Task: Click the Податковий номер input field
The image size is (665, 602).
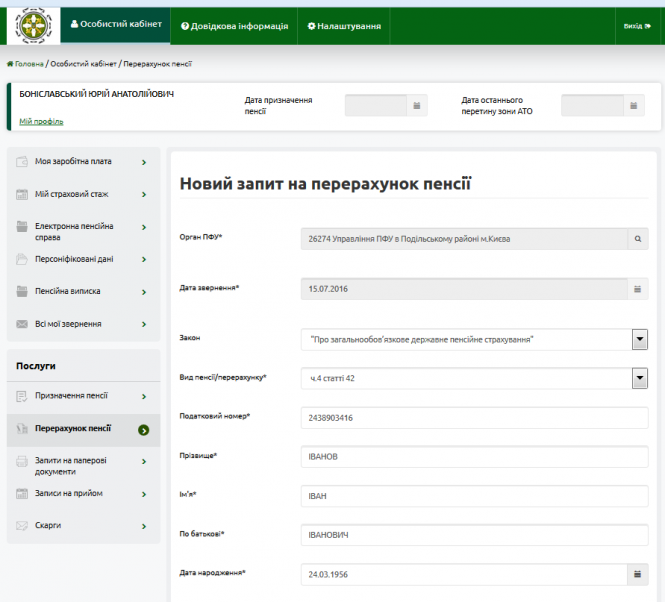Action: [474, 417]
